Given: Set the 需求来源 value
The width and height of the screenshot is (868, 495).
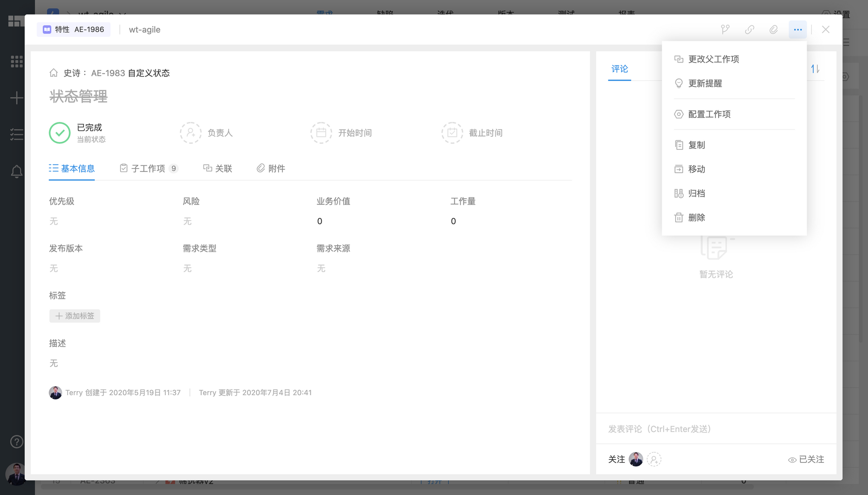Looking at the screenshot, I should pos(321,269).
